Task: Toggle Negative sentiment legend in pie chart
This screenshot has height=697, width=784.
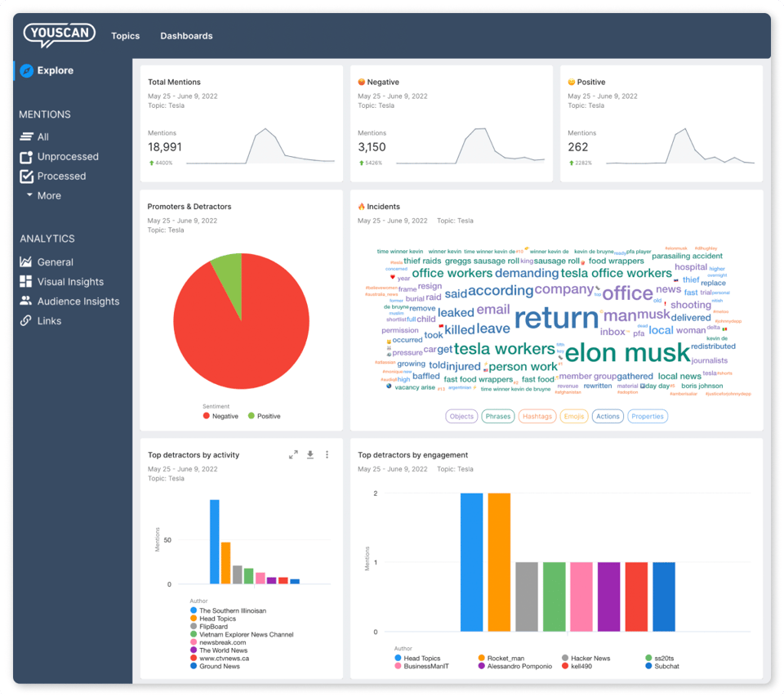Action: tap(220, 416)
